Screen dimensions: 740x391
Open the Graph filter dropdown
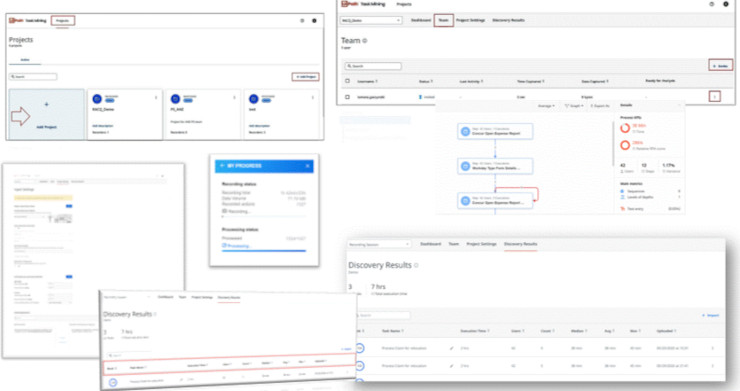(x=573, y=106)
